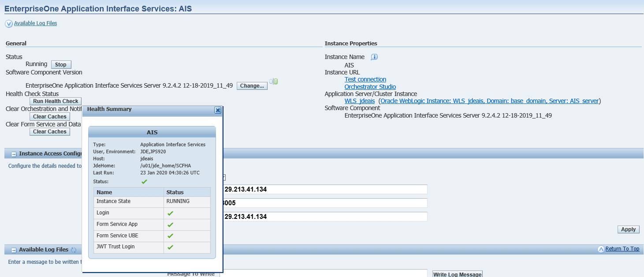Click the Health Summary title bar text
Image resolution: width=644 pixels, height=277 pixels.
pos(109,109)
